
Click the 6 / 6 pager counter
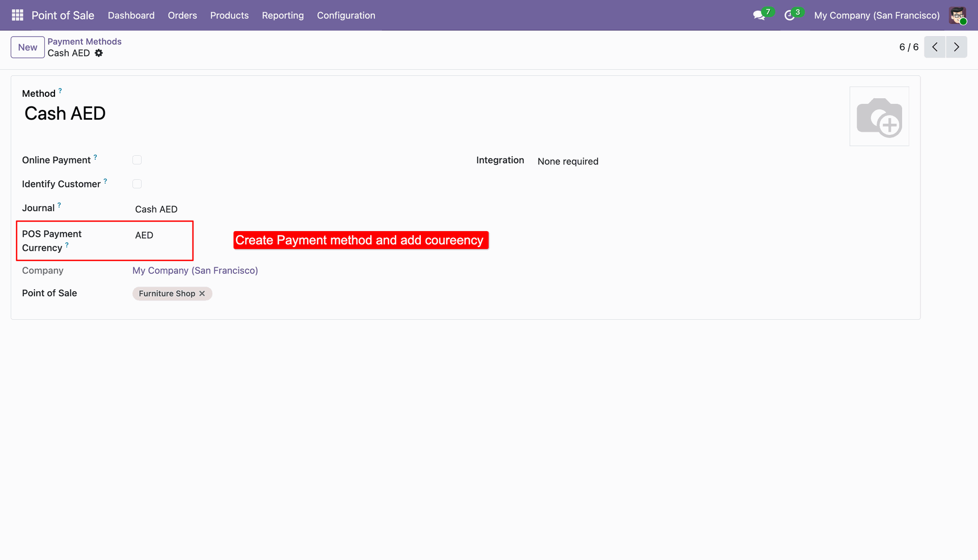[x=909, y=47]
